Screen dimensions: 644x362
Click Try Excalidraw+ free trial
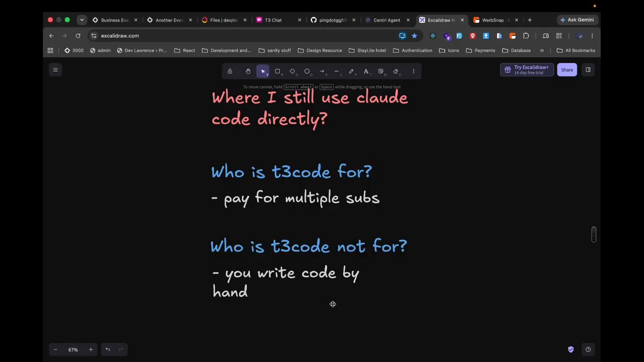click(x=527, y=70)
